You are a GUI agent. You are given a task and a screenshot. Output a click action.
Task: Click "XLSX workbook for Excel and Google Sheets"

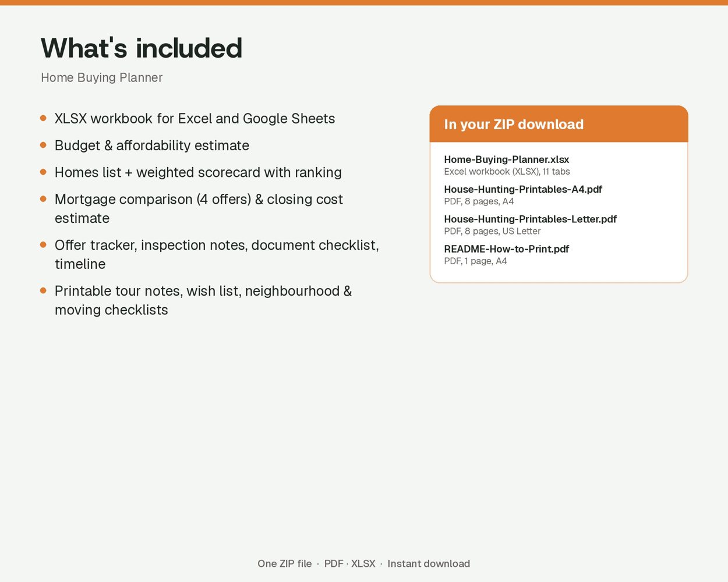pyautogui.click(x=195, y=119)
